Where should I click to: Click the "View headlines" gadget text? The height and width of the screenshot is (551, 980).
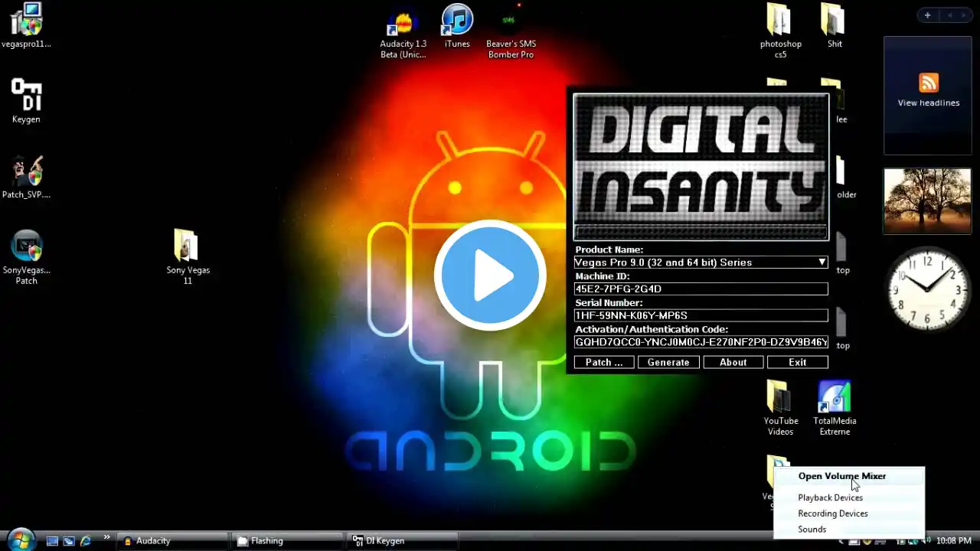[929, 103]
